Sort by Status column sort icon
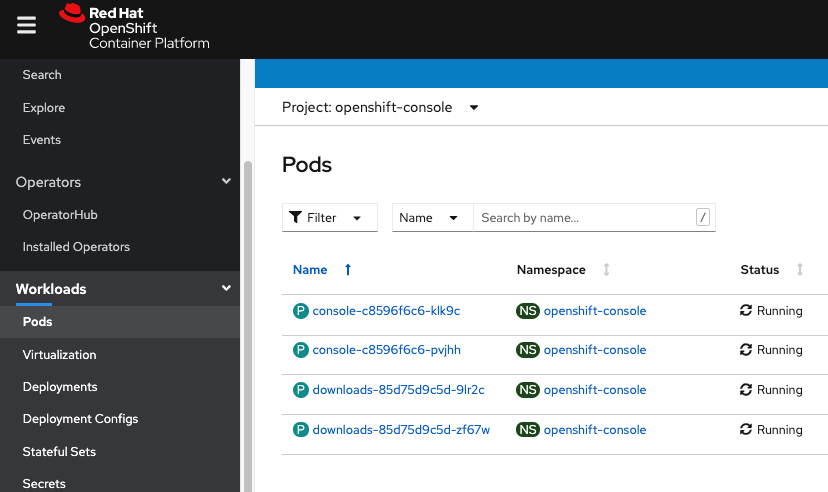This screenshot has height=492, width=828. coord(799,270)
